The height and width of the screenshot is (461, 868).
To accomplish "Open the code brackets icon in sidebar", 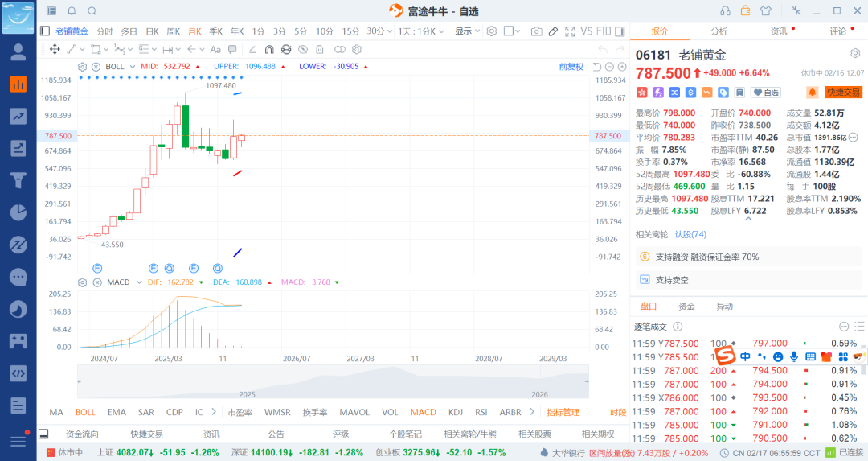I will (18, 373).
